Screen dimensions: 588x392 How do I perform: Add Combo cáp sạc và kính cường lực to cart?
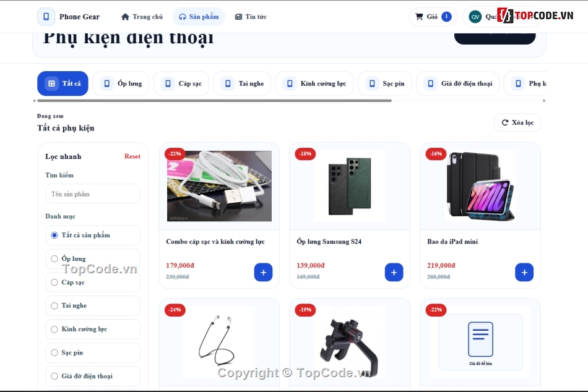[263, 272]
